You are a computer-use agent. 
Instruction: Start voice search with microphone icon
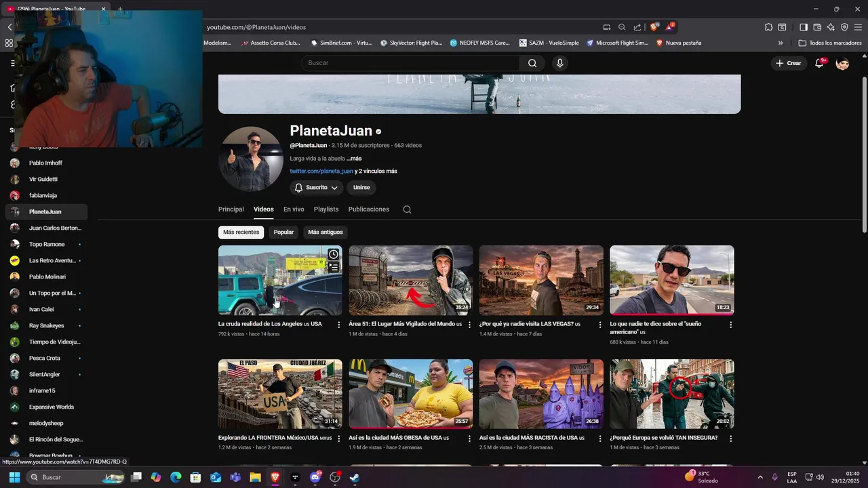[x=559, y=63]
